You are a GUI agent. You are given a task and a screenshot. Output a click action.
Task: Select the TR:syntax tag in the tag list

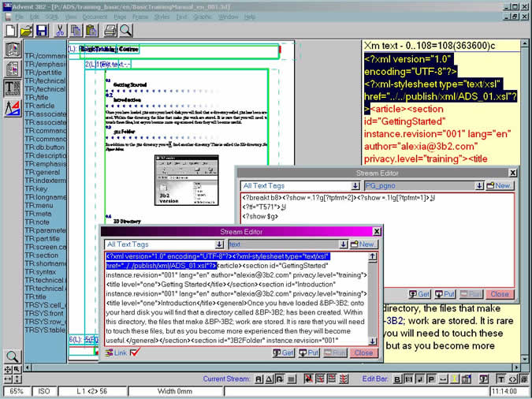[x=40, y=272]
